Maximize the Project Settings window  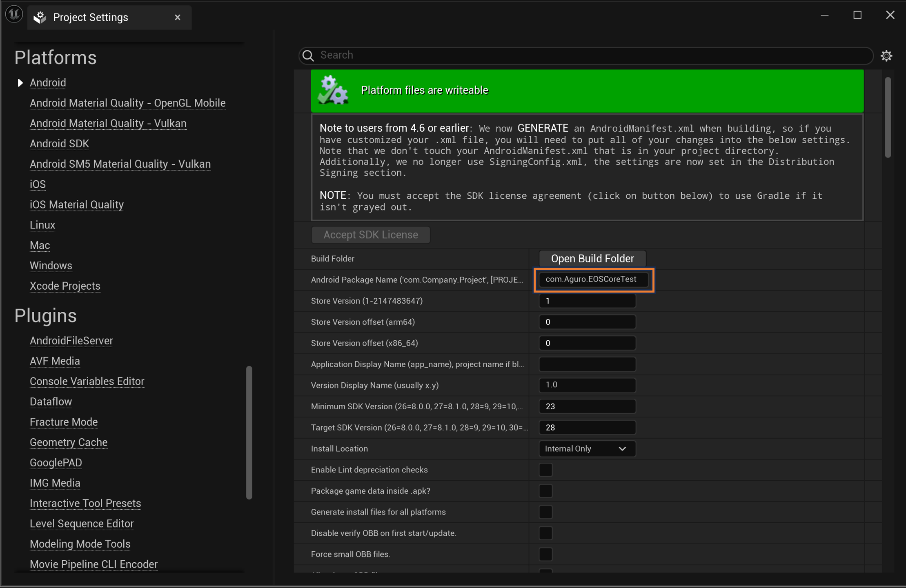click(x=857, y=15)
